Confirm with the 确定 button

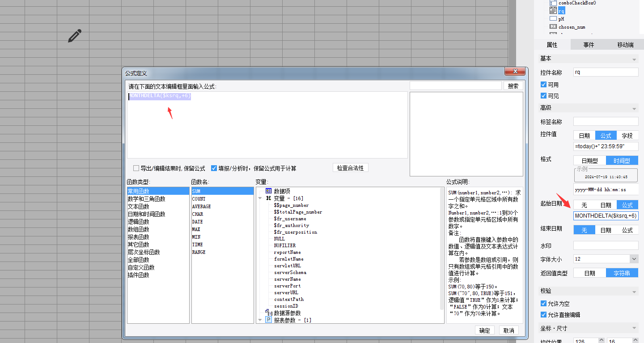[484, 330]
